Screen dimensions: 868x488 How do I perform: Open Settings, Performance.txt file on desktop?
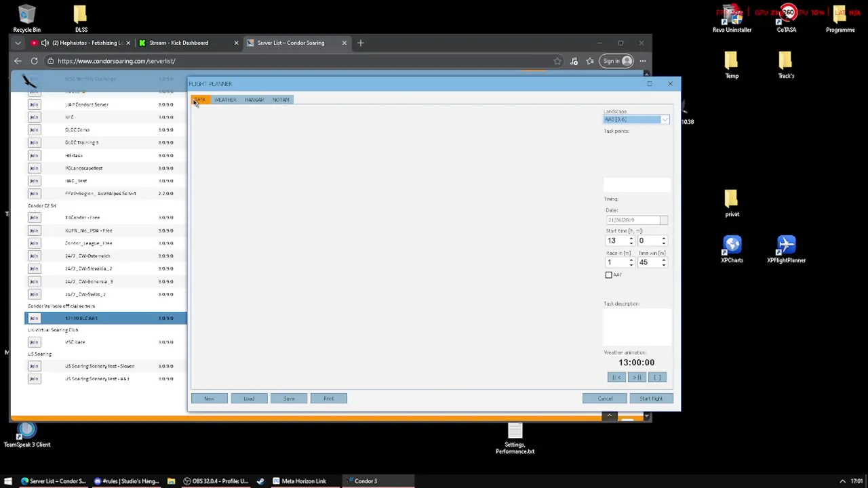click(x=515, y=439)
